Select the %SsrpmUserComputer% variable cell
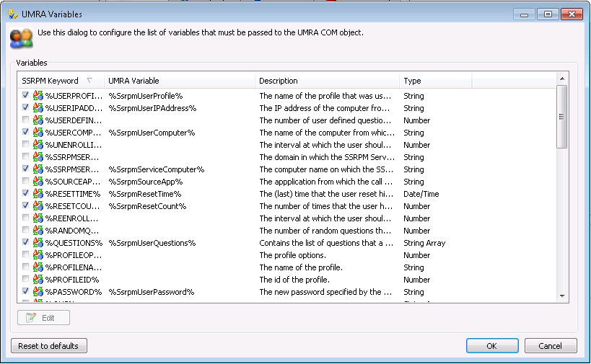The image size is (591, 364). point(152,133)
